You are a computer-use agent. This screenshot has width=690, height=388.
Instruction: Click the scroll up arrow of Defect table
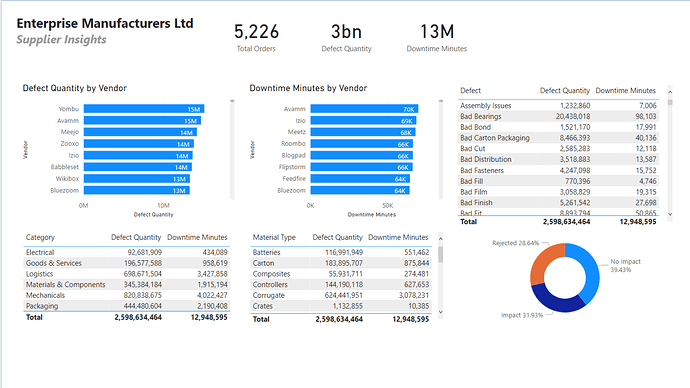pos(670,92)
